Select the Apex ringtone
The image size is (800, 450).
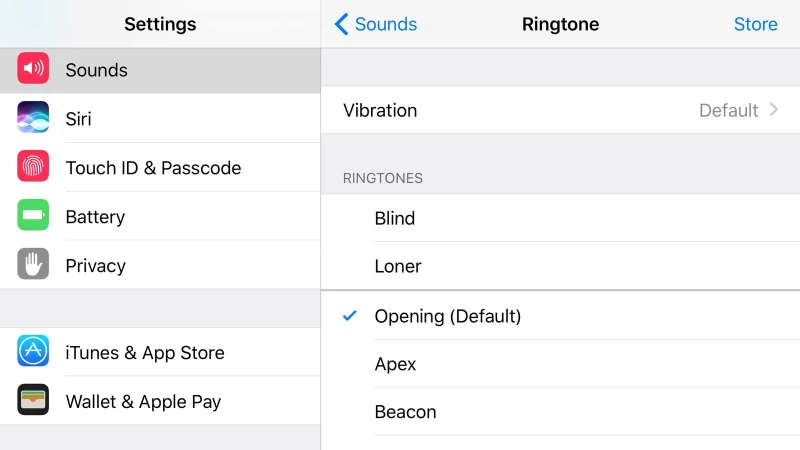pos(395,364)
